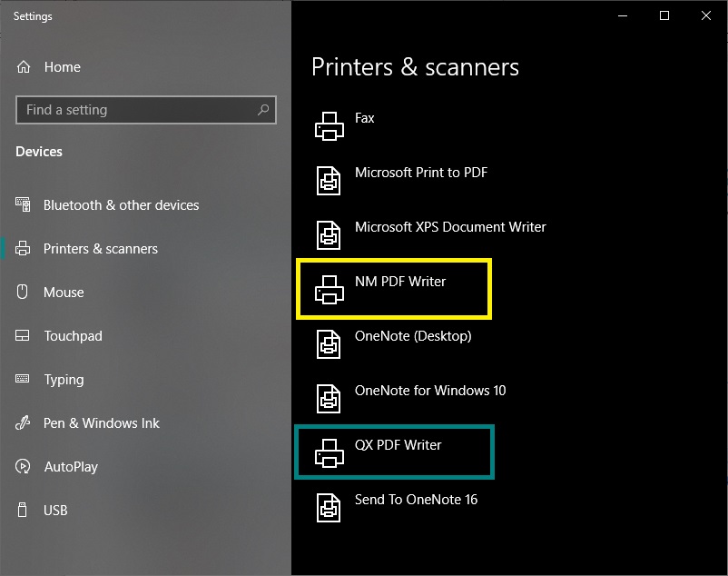Maximize the Settings window

[664, 15]
